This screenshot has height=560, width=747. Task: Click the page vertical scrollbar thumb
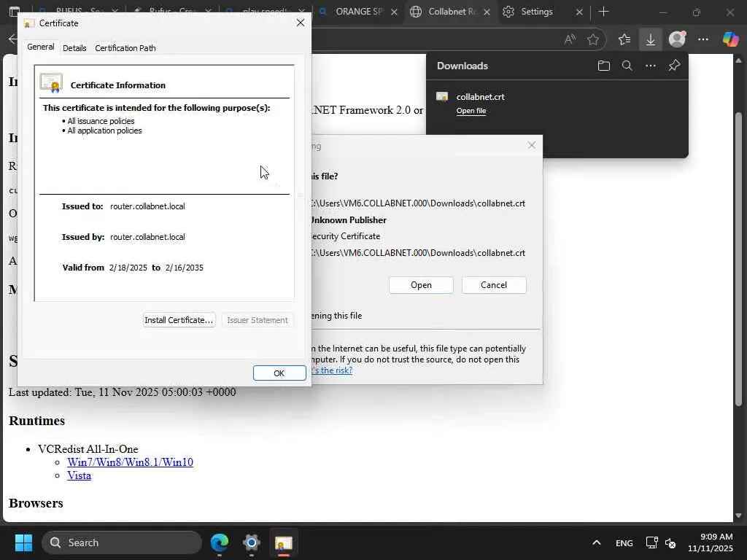pyautogui.click(x=738, y=259)
